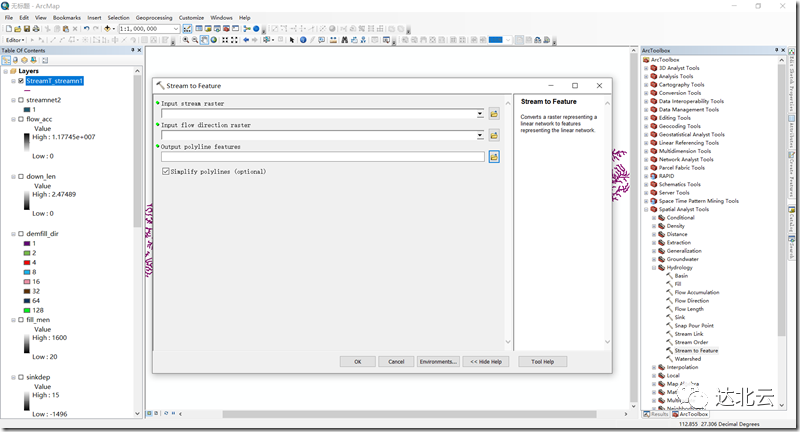
Task: Select the Zoom Out magnifier tool
Action: pos(195,40)
